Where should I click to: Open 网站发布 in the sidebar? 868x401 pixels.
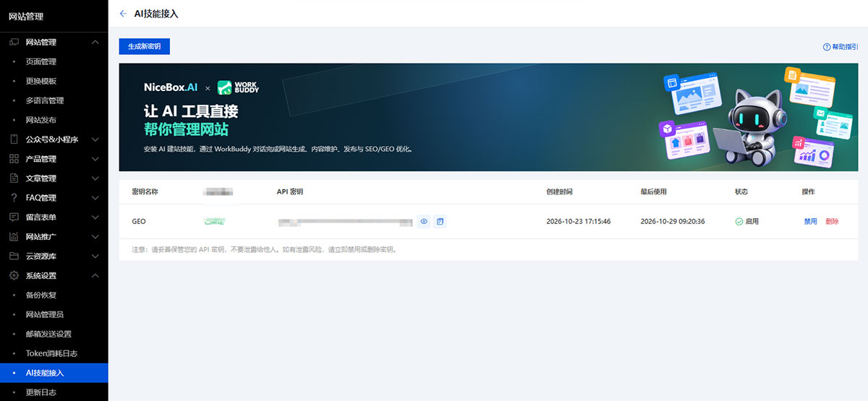(x=41, y=121)
